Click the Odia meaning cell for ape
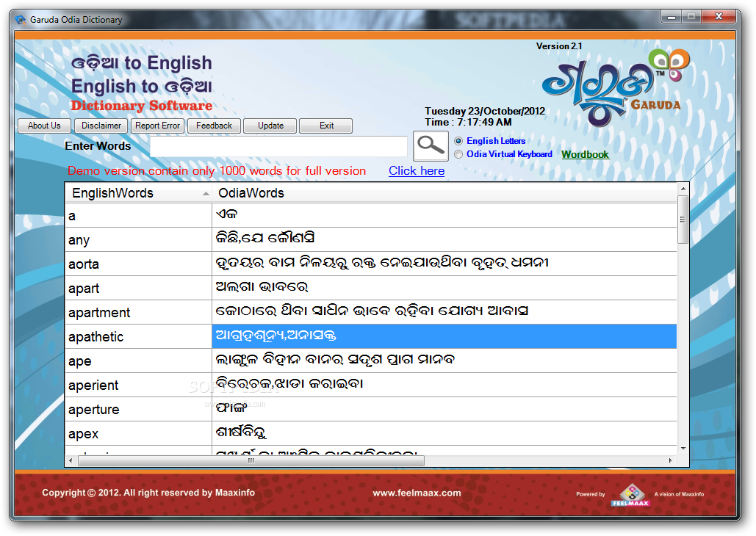756x536 pixels. [444, 361]
